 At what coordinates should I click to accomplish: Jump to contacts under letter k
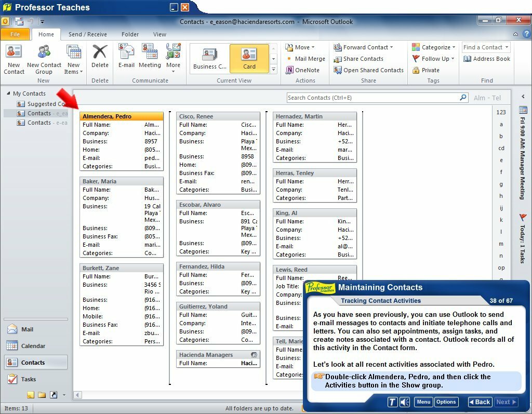(501, 220)
